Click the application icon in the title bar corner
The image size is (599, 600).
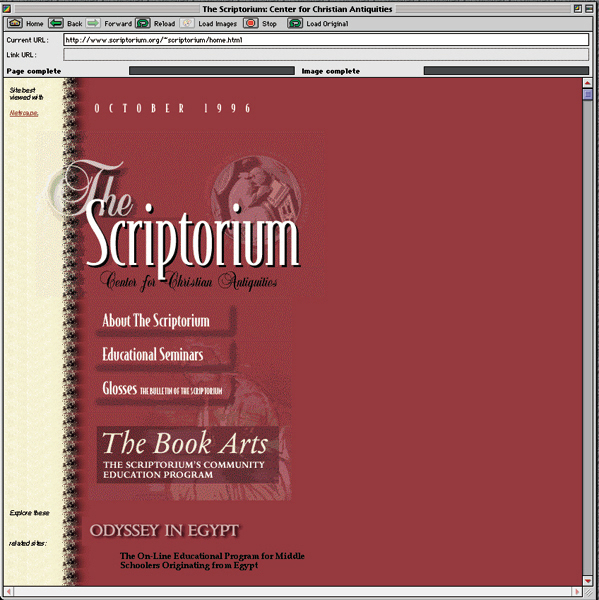pyautogui.click(x=7, y=8)
